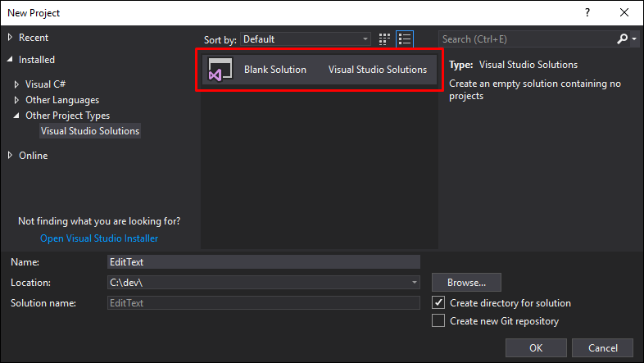
Task: Select the Visual C# category
Action: pyautogui.click(x=45, y=84)
